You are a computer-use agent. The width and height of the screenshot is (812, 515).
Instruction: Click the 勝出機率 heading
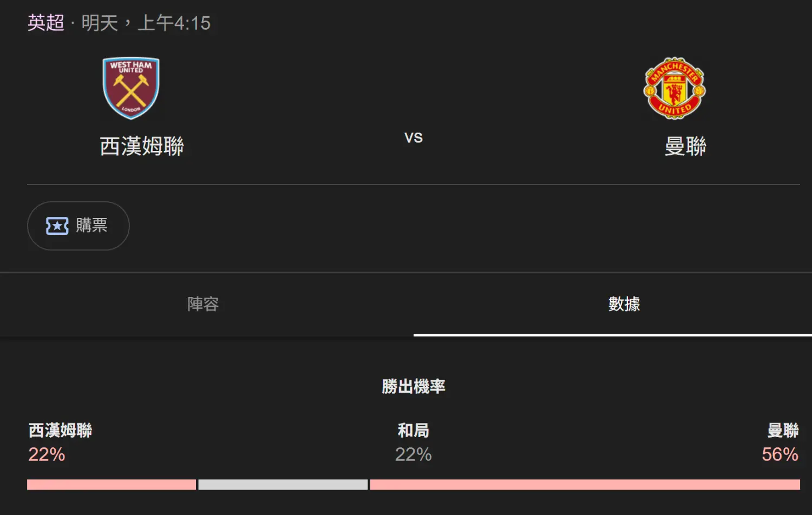[414, 386]
